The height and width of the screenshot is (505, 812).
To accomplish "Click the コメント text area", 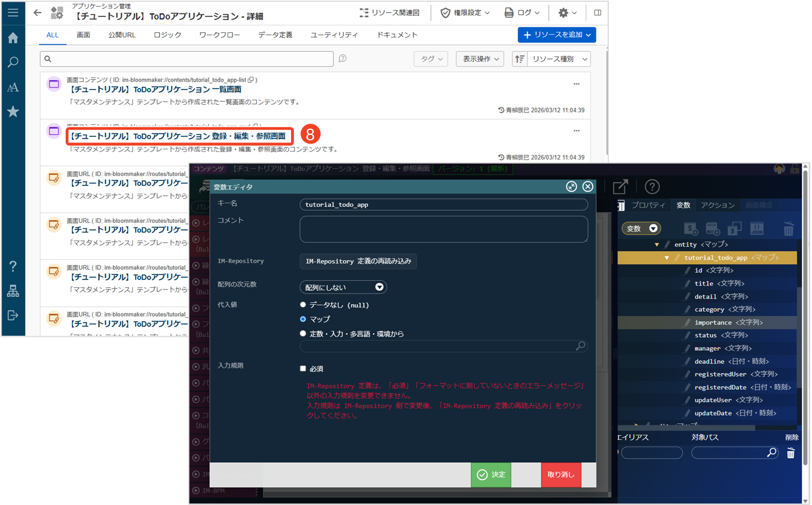I will (443, 229).
